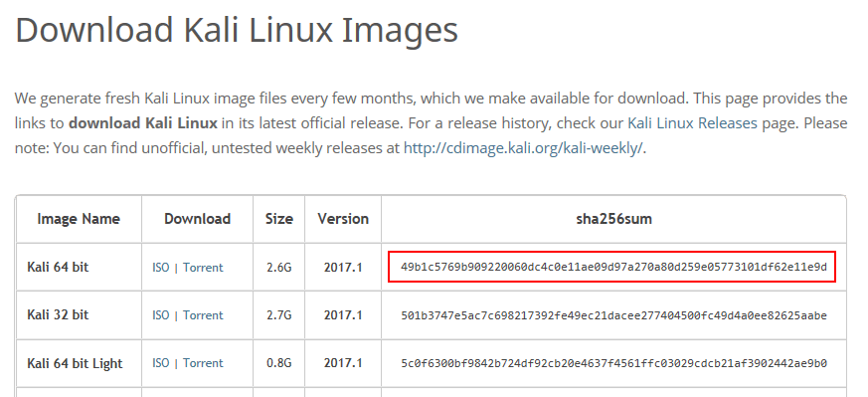The height and width of the screenshot is (397, 868).
Task: Click the sha256sum column header
Action: point(613,219)
